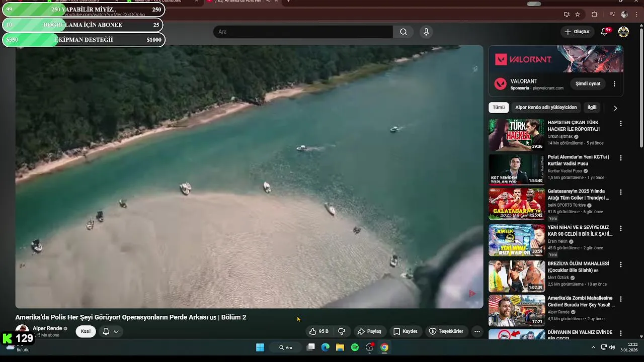Open the channel notification bell dropdown
644x362 pixels.
click(110, 331)
